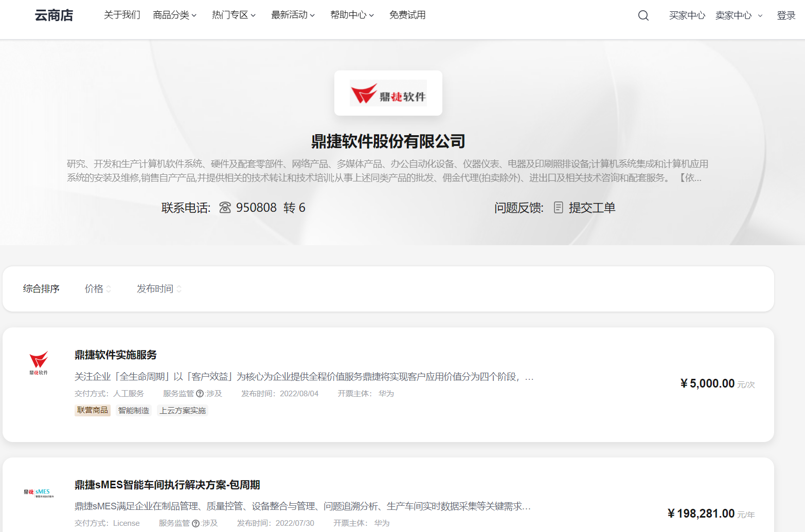The height and width of the screenshot is (532, 805).
Task: Click the 上云方案实施 tag
Action: click(x=183, y=410)
